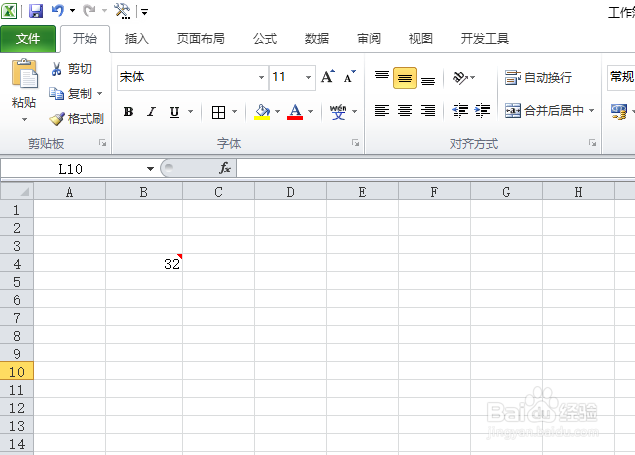This screenshot has height=455, width=635.
Task: Open the fill color dropdown arrow
Action: [x=277, y=111]
